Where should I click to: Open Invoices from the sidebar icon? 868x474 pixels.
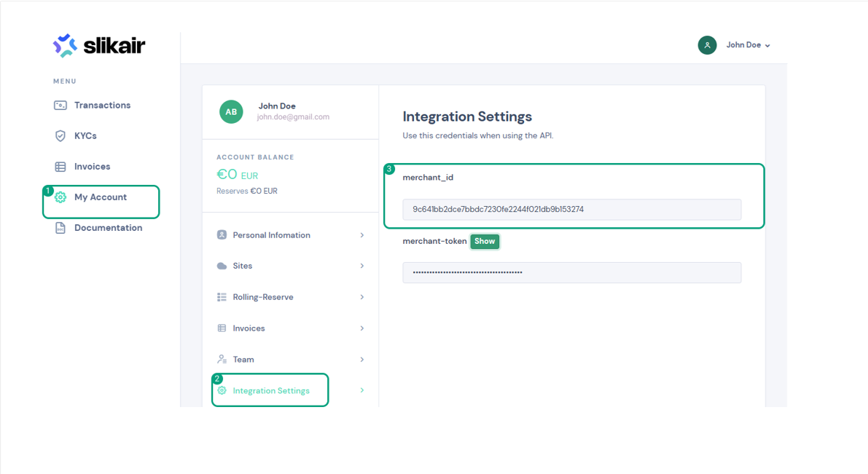click(x=62, y=166)
